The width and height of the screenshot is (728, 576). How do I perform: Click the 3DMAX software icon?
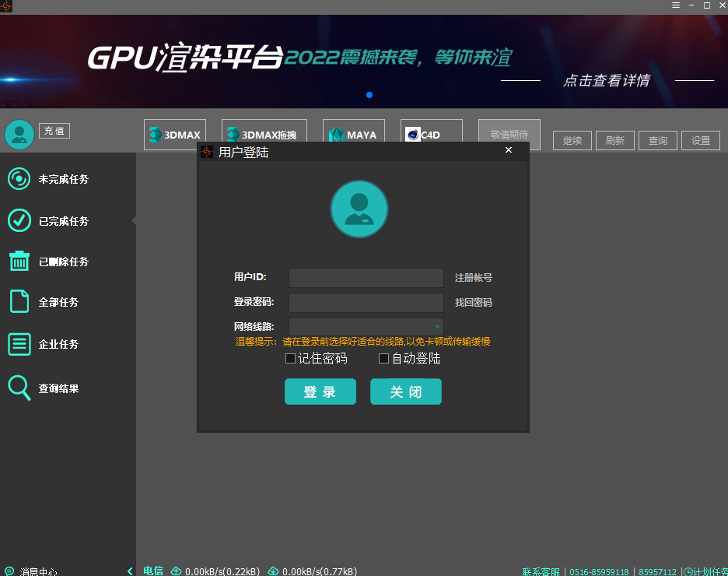click(156, 135)
